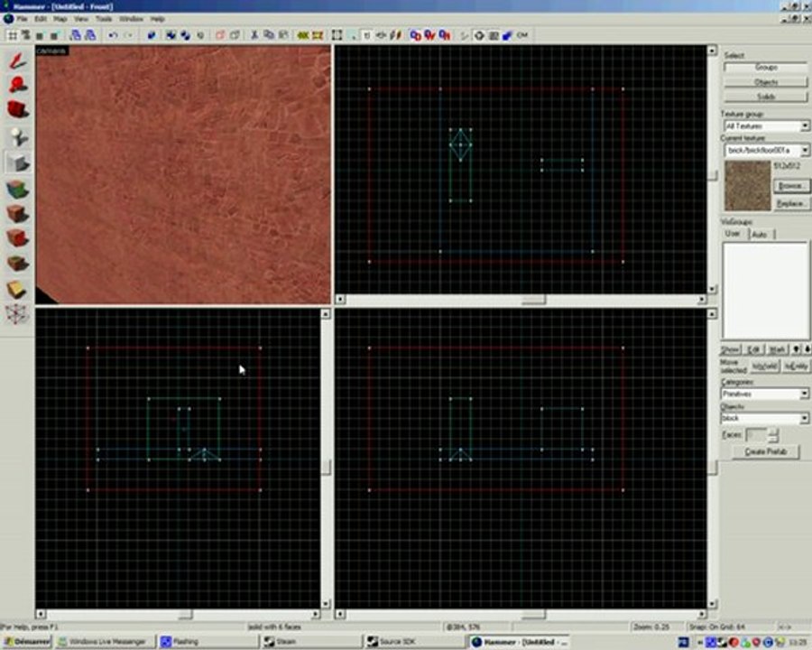This screenshot has width=812, height=650.
Task: Click the VisGroups Show button
Action: point(731,349)
